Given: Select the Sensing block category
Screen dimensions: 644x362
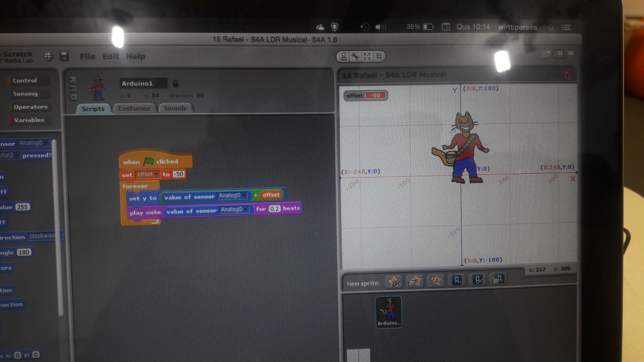Looking at the screenshot, I should coord(25,94).
